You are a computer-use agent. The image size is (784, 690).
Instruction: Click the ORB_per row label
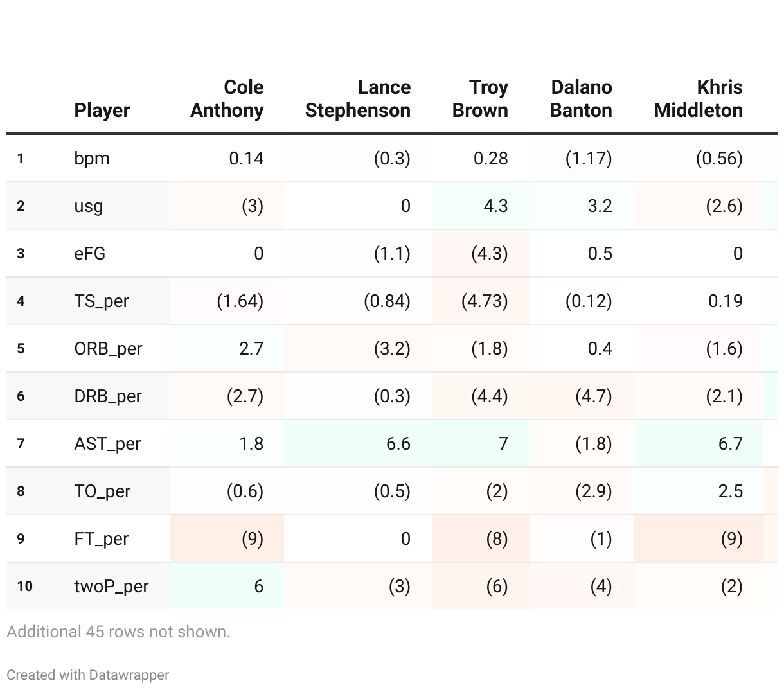pyautogui.click(x=108, y=348)
